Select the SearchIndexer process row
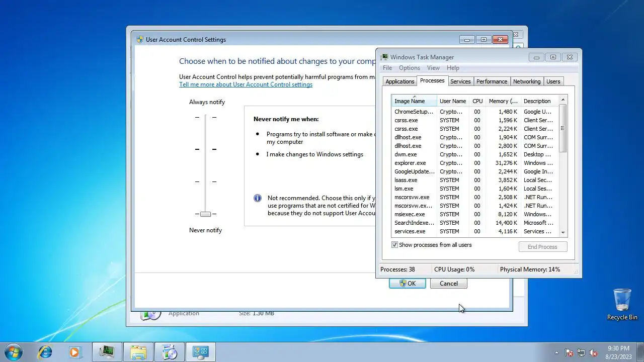Viewport: 644px width, 362px height. click(x=475, y=223)
